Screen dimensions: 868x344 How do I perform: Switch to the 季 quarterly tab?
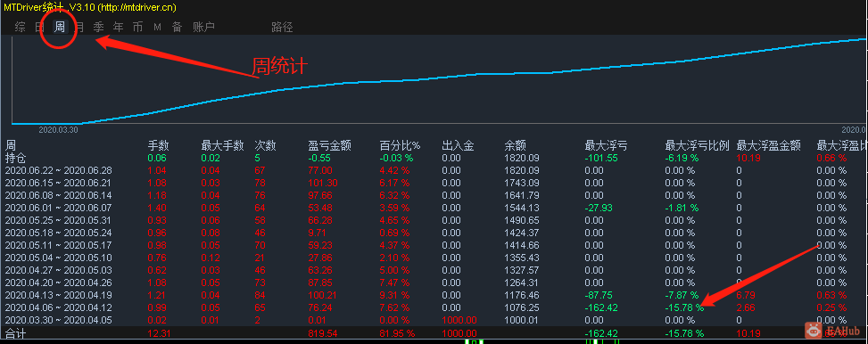click(x=98, y=27)
